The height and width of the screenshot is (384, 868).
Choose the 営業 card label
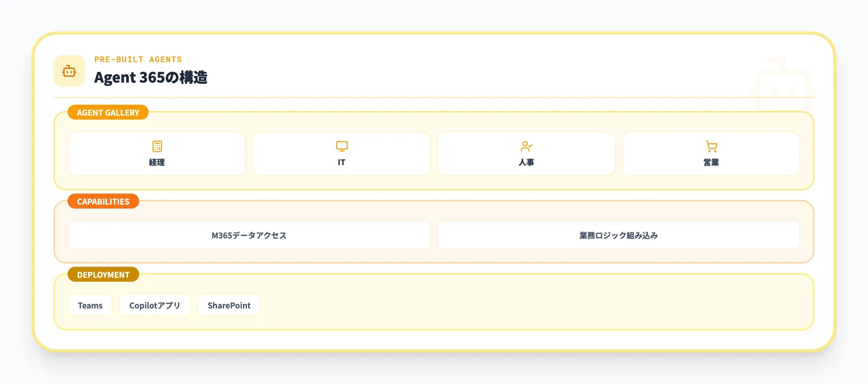(711, 162)
